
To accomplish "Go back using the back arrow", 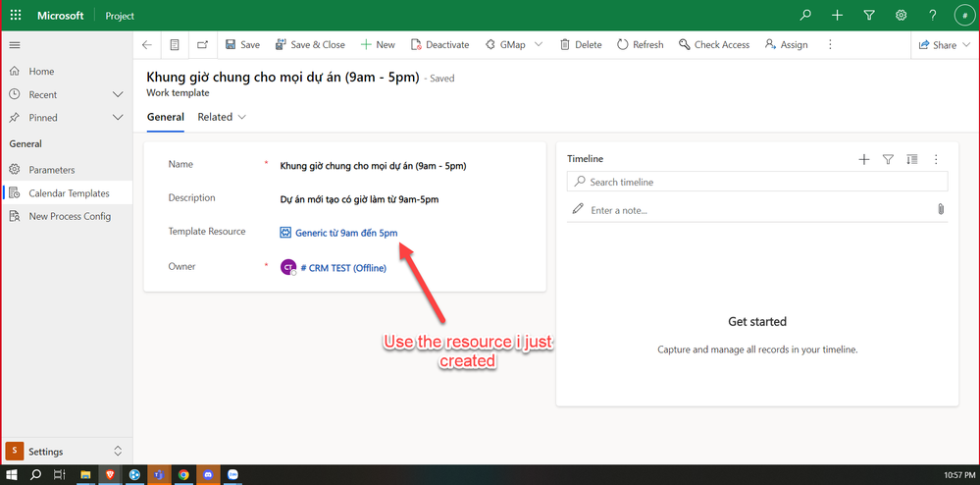I will pos(147,45).
